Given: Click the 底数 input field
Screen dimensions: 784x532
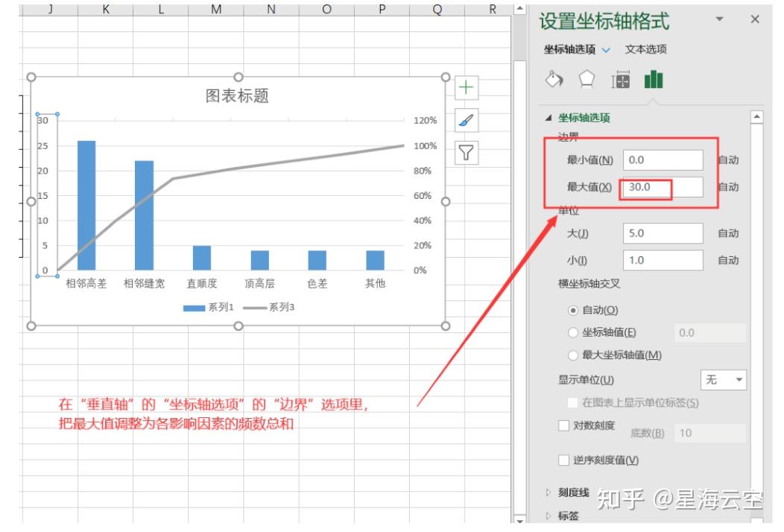Looking at the screenshot, I should click(x=710, y=433).
